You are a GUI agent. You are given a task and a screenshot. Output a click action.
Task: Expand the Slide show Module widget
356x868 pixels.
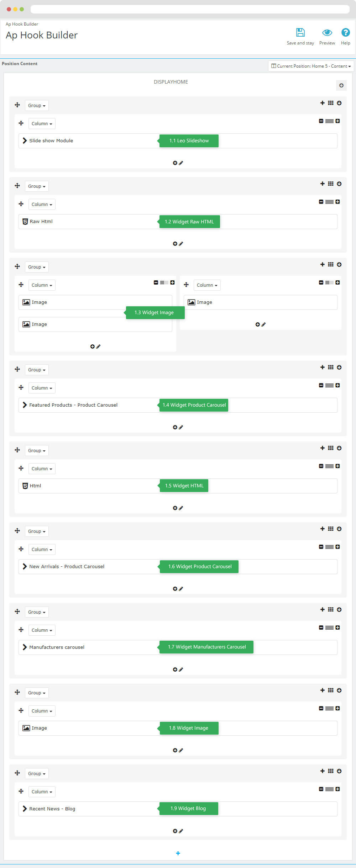point(25,141)
